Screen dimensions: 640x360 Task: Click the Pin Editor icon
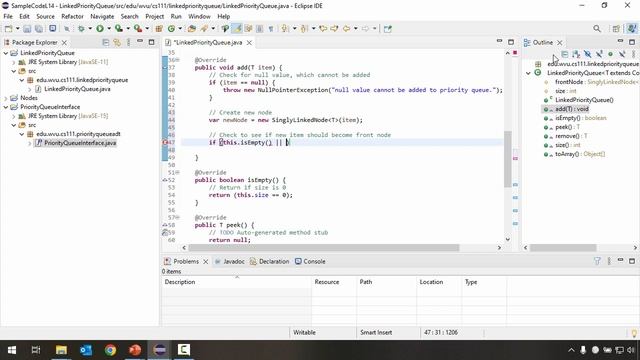pyautogui.click(x=388, y=29)
